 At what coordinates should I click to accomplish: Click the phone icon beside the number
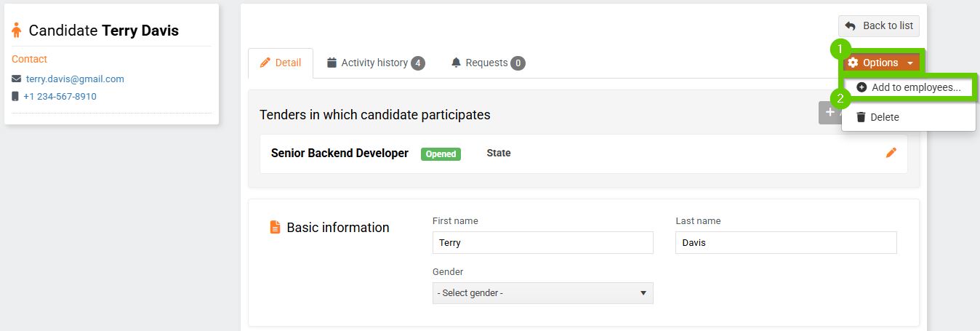click(x=15, y=96)
